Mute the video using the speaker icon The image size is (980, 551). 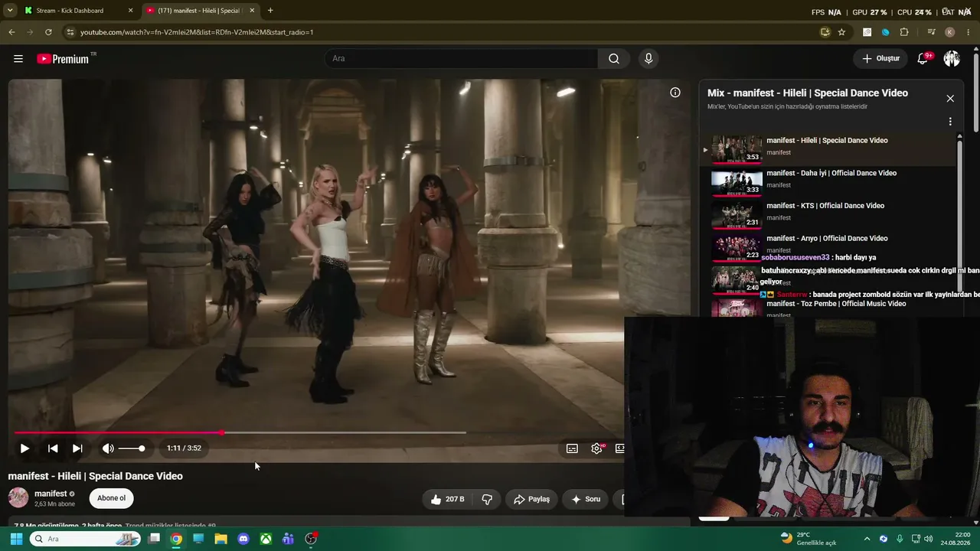(108, 448)
